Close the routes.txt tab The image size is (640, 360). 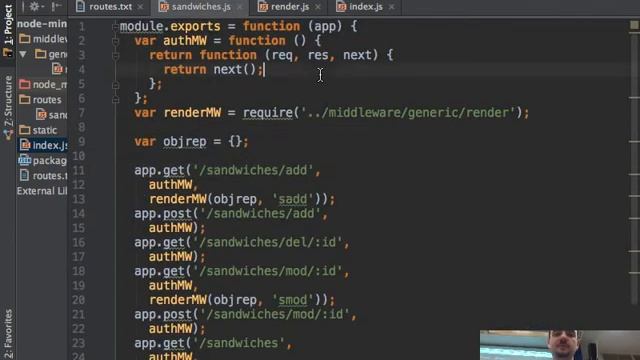tap(140, 7)
